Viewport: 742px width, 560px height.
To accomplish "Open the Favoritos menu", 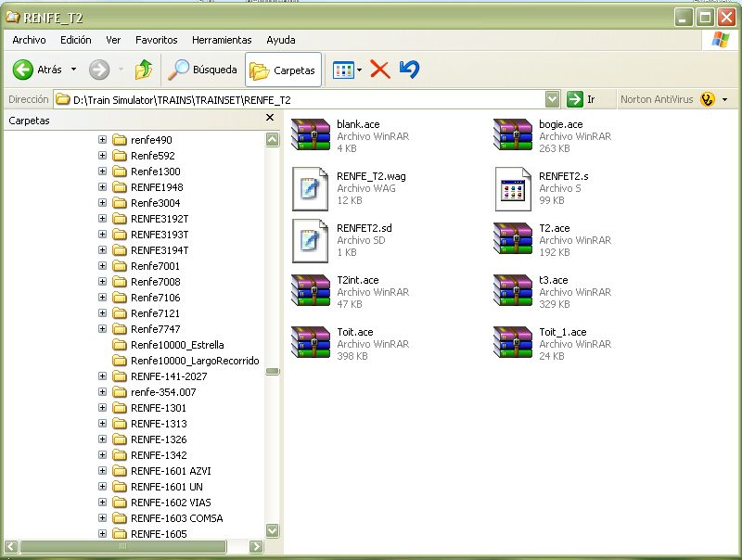I will point(156,40).
